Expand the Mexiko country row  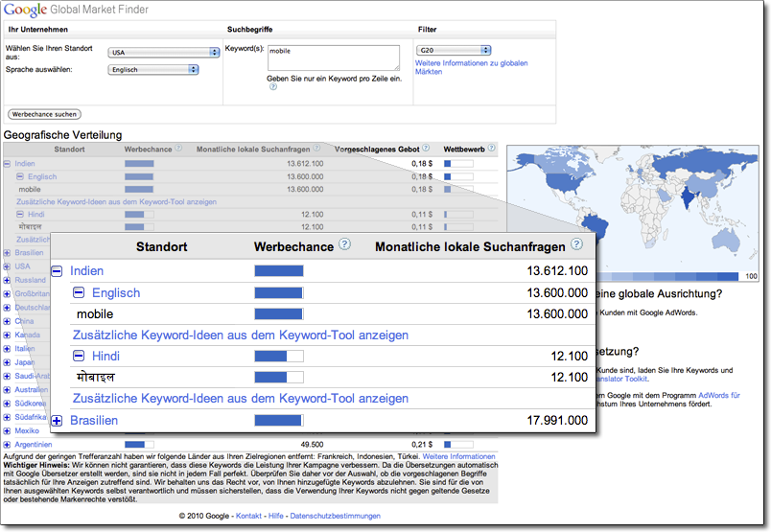(x=7, y=431)
